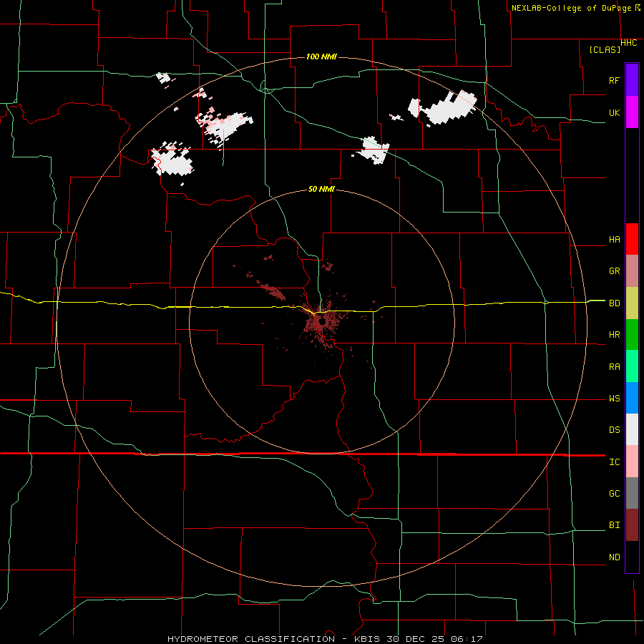This screenshot has height=644, width=644.
Task: Click the DS legend label
Action: [x=614, y=430]
